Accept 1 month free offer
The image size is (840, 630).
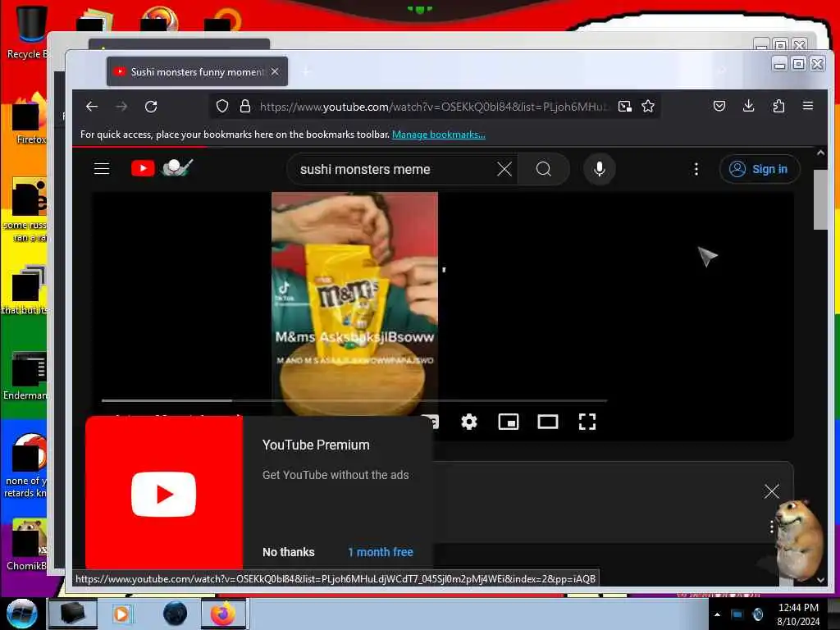381,552
